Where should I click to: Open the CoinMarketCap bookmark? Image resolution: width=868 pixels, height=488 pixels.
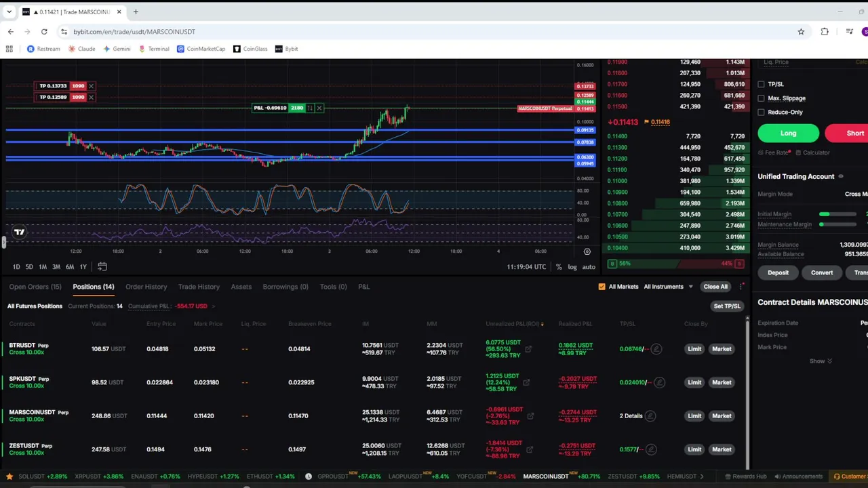(201, 49)
